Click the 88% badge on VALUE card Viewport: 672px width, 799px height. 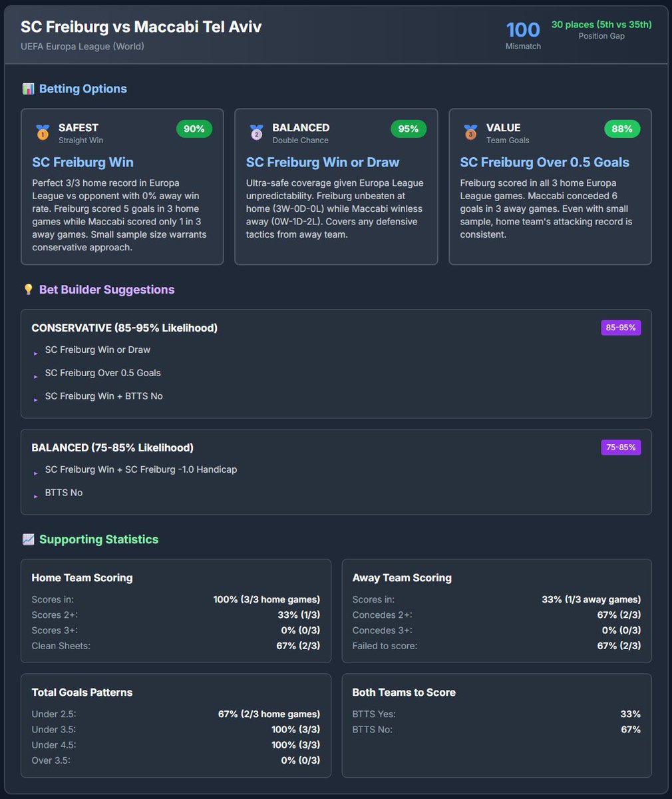(622, 129)
